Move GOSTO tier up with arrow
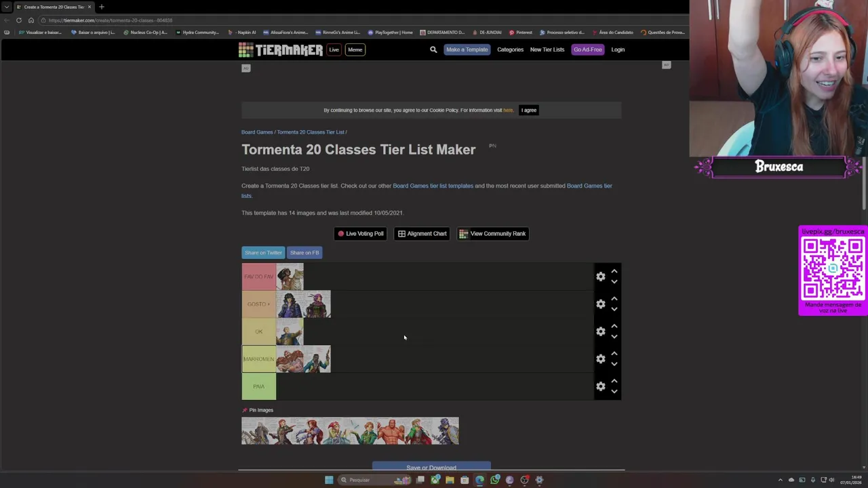 point(614,298)
